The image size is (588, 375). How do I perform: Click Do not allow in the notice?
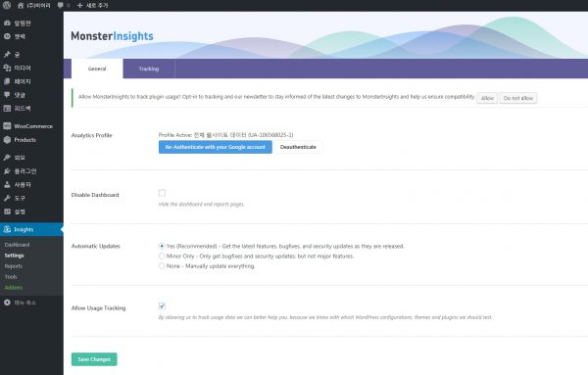click(x=518, y=98)
